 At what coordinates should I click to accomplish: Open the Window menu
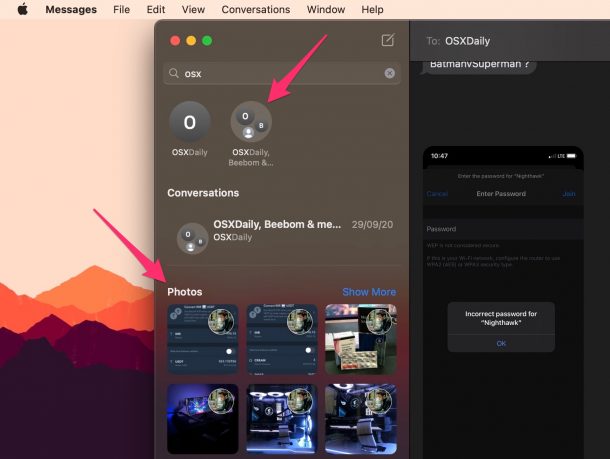326,10
